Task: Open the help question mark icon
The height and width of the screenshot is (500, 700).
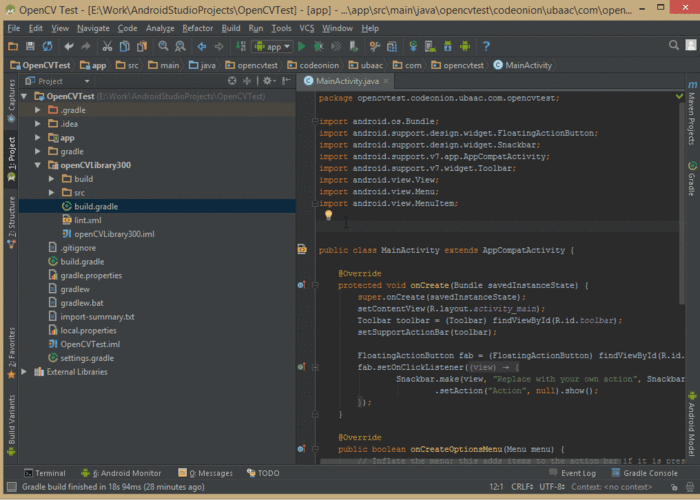Action: pyautogui.click(x=486, y=46)
